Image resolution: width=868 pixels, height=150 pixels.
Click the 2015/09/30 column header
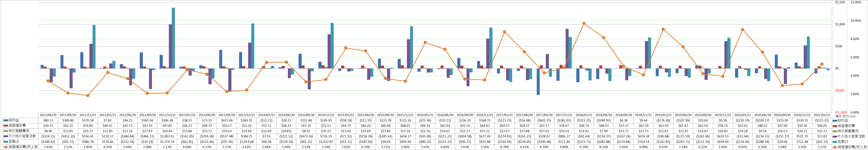coord(385,115)
